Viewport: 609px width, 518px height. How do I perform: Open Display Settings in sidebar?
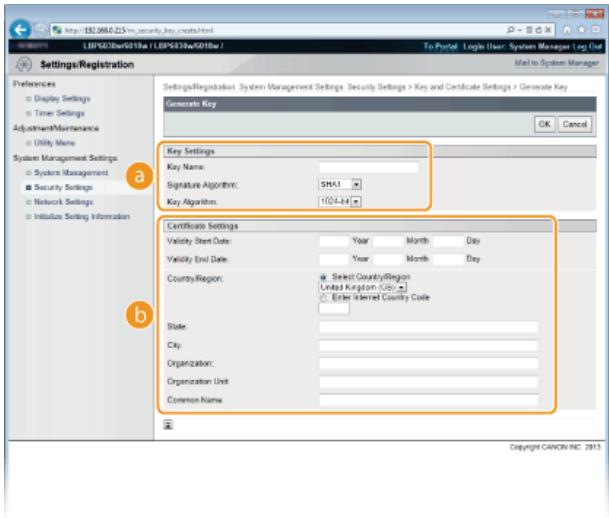[x=62, y=98]
